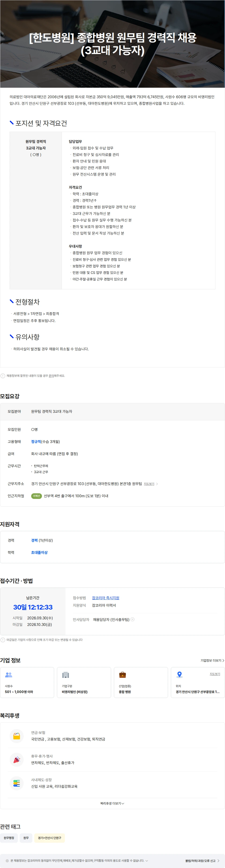This screenshot has width=225, height=868.
Task: Click the 사원수 501 ~ 1,000명 이하 card
Action: coord(27,682)
